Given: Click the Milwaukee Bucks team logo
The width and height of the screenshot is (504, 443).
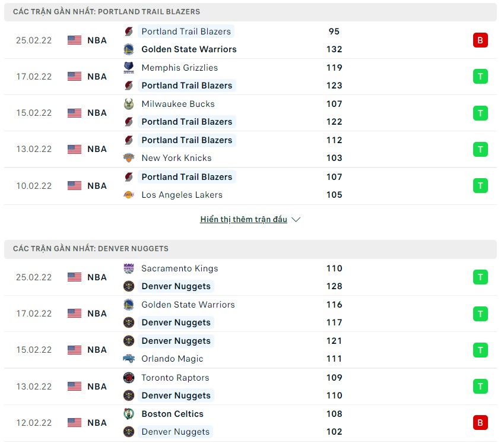Looking at the screenshot, I should [129, 104].
